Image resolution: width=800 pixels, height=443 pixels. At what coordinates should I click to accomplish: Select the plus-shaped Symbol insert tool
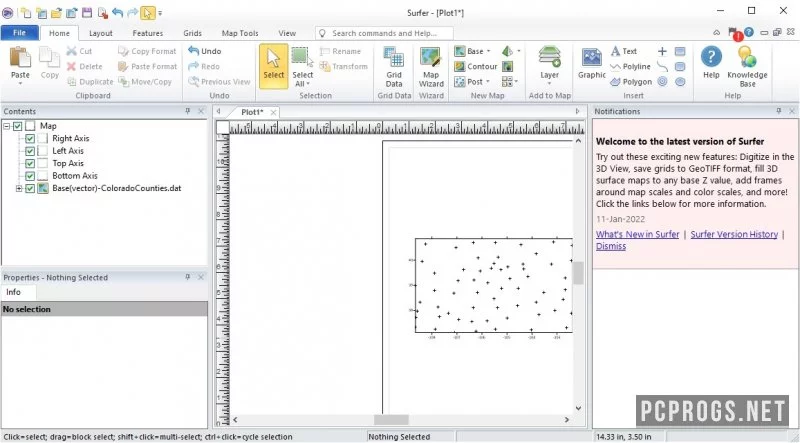tap(662, 51)
